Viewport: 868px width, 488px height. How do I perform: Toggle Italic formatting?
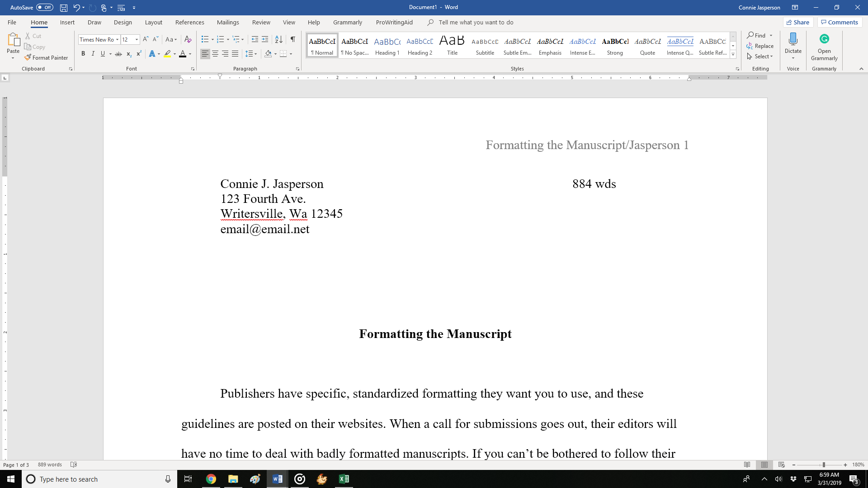coord(93,54)
